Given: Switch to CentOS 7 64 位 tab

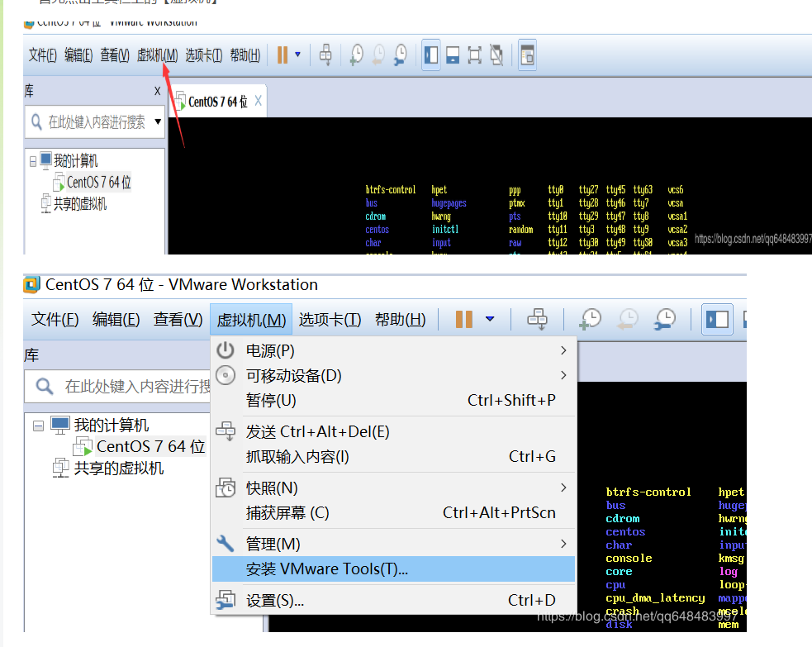Looking at the screenshot, I should point(217,102).
